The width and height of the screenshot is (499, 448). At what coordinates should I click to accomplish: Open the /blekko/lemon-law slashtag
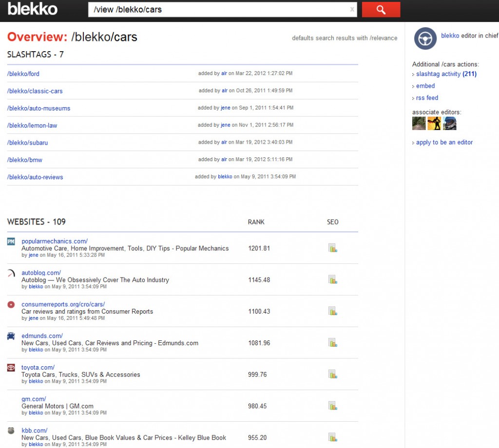(32, 125)
